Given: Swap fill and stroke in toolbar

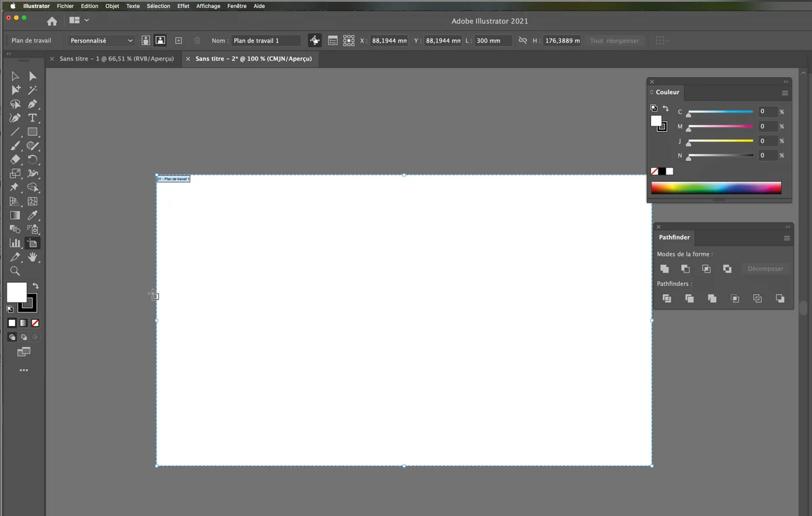Looking at the screenshot, I should pyautogui.click(x=36, y=286).
